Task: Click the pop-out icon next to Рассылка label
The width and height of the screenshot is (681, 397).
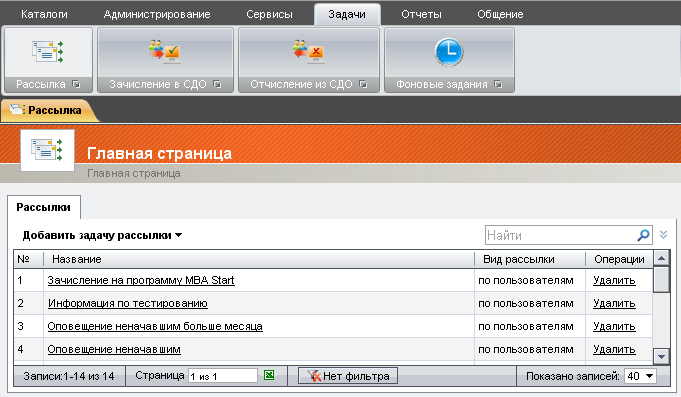Action: point(76,84)
